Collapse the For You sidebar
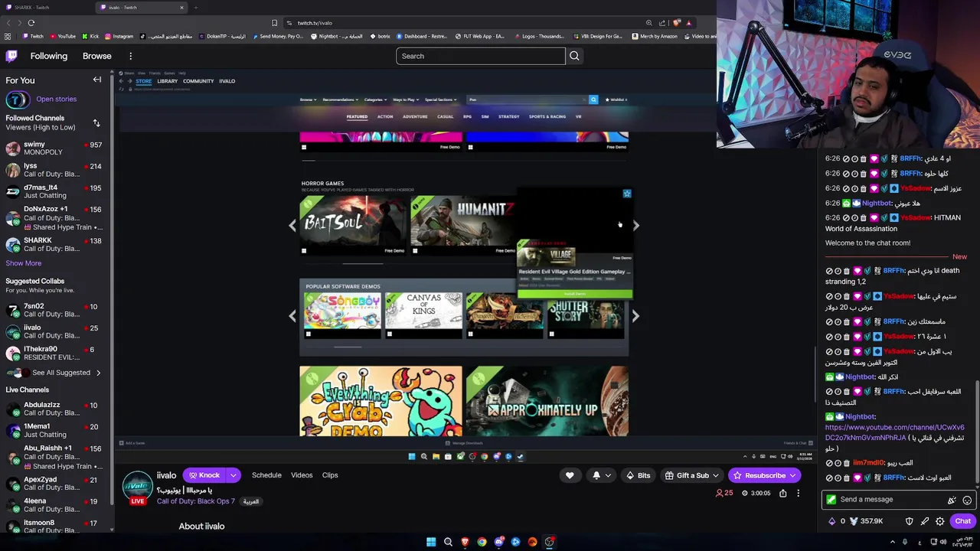Image resolution: width=980 pixels, height=551 pixels. [97, 80]
